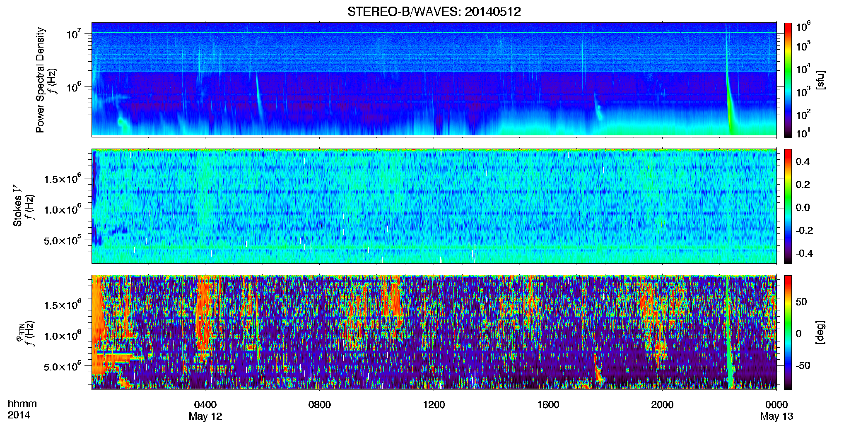Click the phi RTN direction spectrogram panel
The height and width of the screenshot is (447, 868).
pos(434,332)
